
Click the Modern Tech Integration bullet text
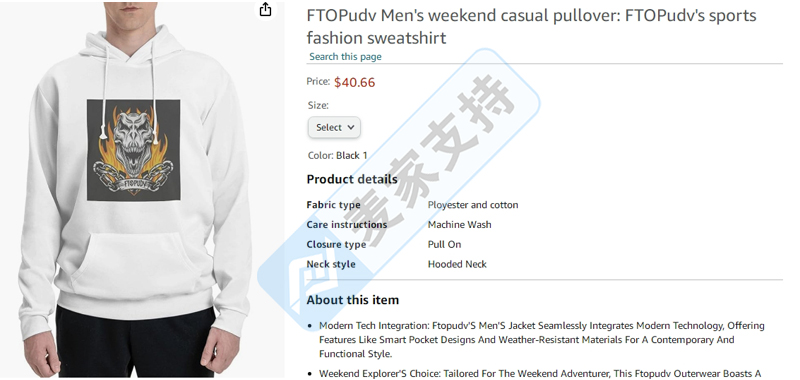coord(542,340)
